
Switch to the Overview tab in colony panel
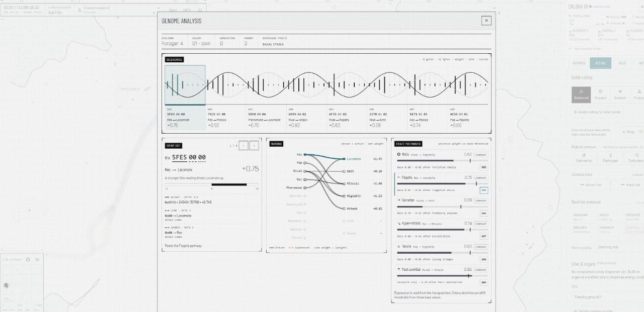click(579, 63)
